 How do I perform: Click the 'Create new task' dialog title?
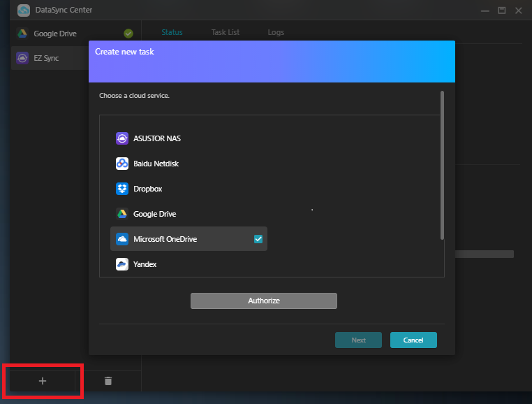[x=124, y=52]
